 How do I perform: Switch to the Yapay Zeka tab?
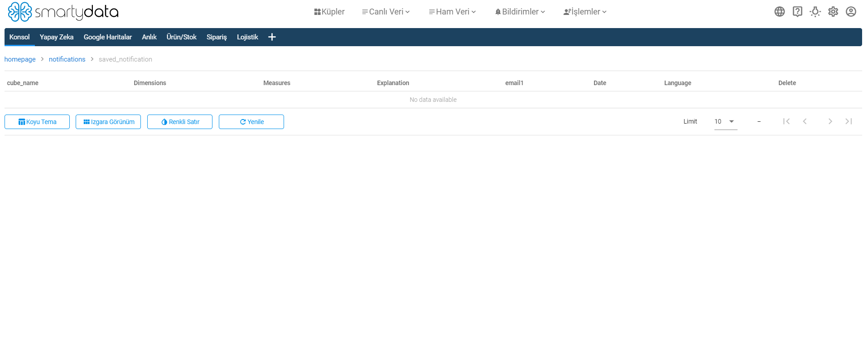pyautogui.click(x=57, y=37)
